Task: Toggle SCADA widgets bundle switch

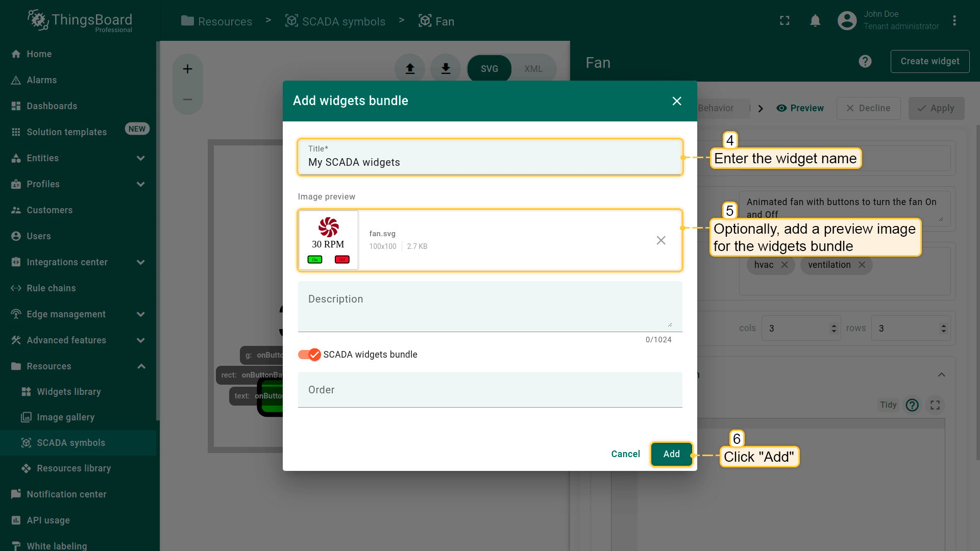Action: [x=309, y=355]
